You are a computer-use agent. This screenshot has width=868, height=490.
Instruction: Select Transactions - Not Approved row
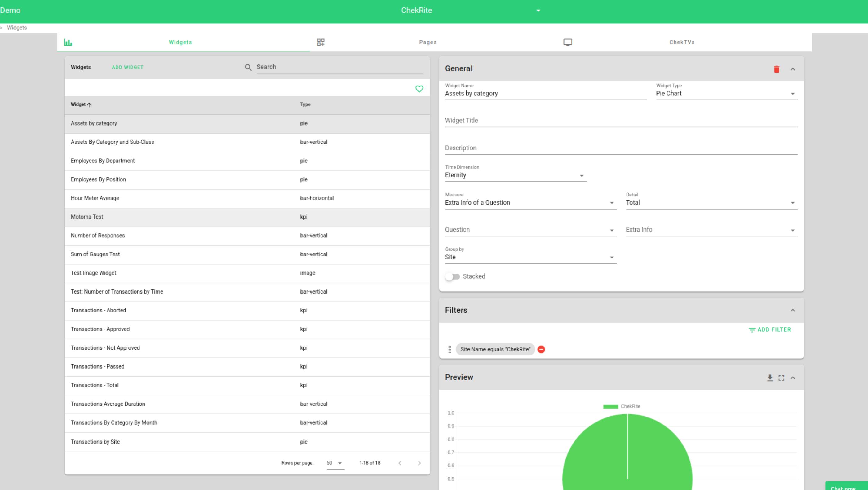247,348
